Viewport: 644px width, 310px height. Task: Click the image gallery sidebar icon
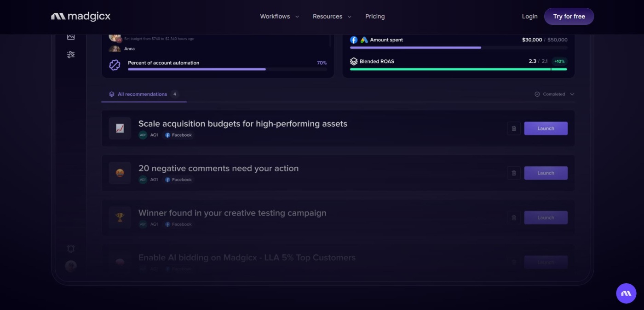click(71, 36)
